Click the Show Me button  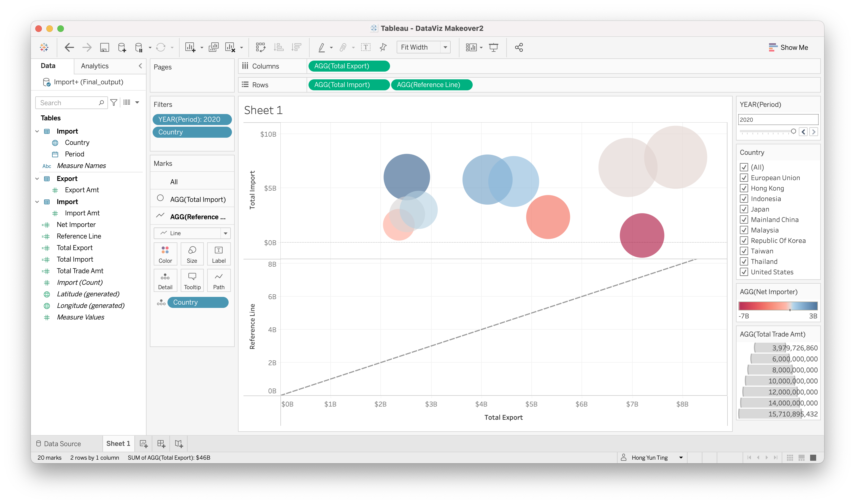pos(788,48)
